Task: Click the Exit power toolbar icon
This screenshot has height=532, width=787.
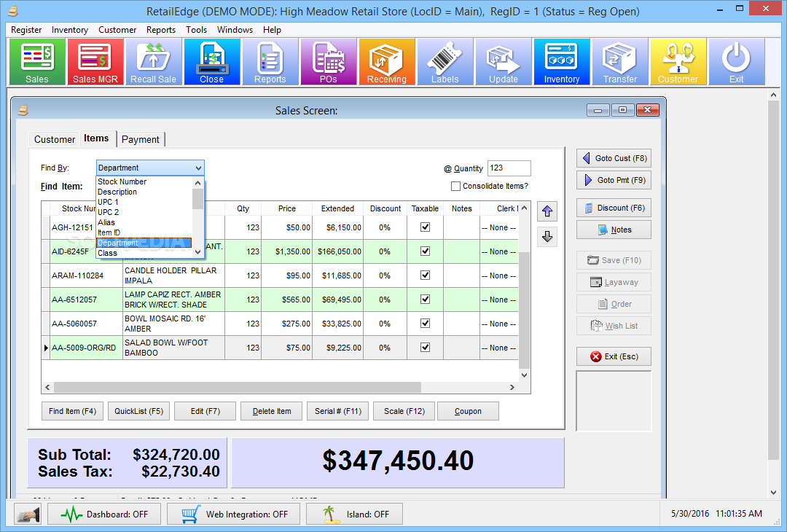Action: tap(736, 62)
